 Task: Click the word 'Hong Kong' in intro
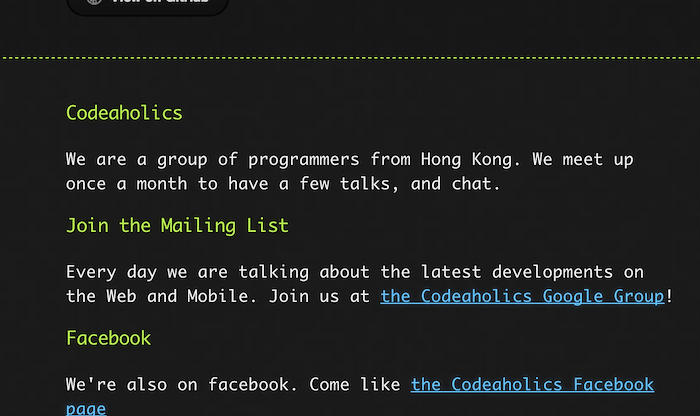pyautogui.click(x=466, y=160)
